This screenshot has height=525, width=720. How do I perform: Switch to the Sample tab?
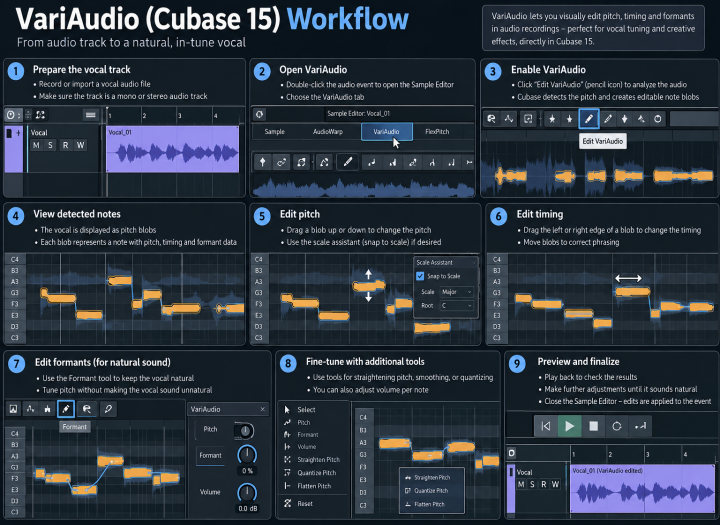(275, 132)
